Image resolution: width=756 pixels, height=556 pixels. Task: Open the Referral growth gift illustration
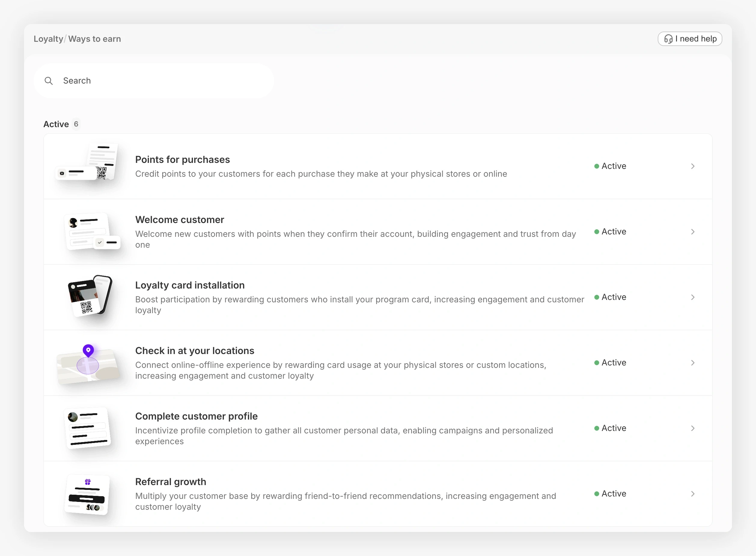[x=87, y=494]
